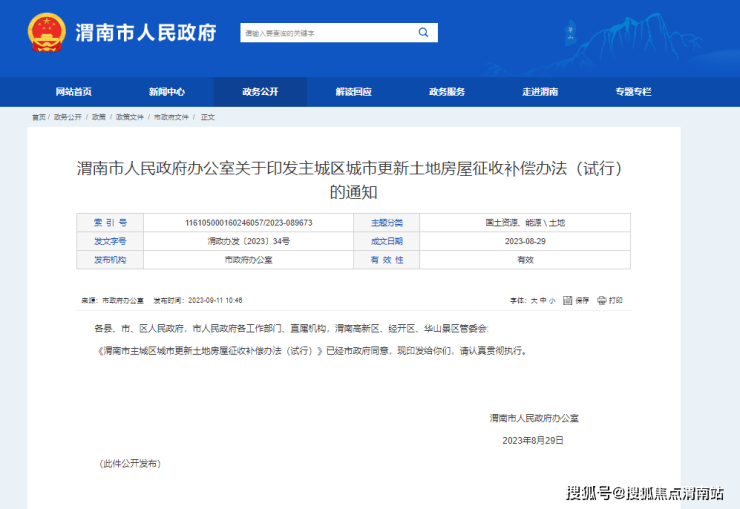
Task: Click 市政府文件 breadcrumb link
Action: [171, 117]
